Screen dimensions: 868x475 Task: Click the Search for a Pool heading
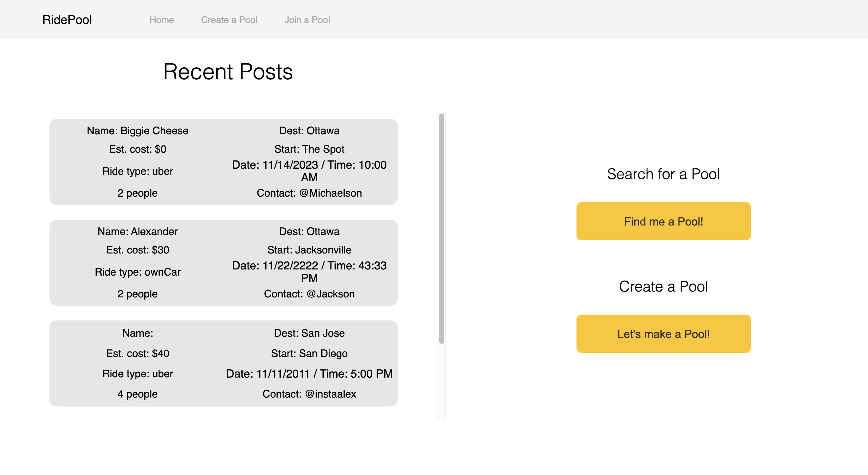(x=663, y=174)
